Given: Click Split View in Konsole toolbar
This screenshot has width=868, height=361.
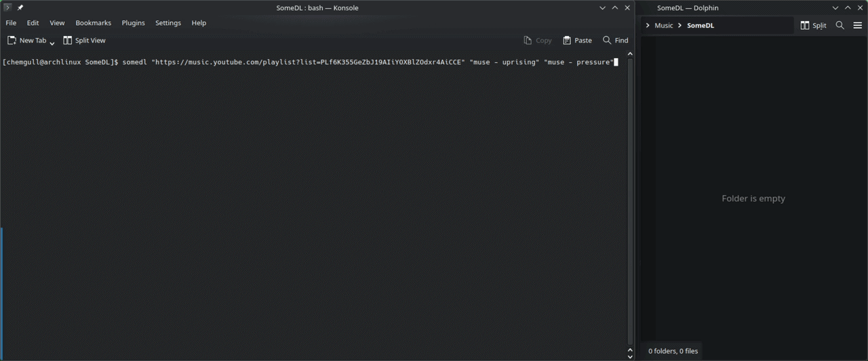Looking at the screenshot, I should tap(84, 41).
